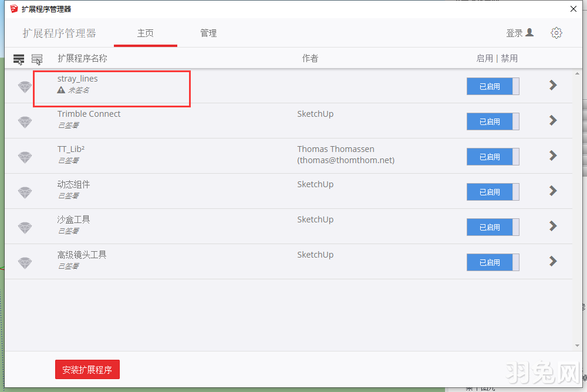Expand the 沙盒工具 extension details

(x=552, y=226)
